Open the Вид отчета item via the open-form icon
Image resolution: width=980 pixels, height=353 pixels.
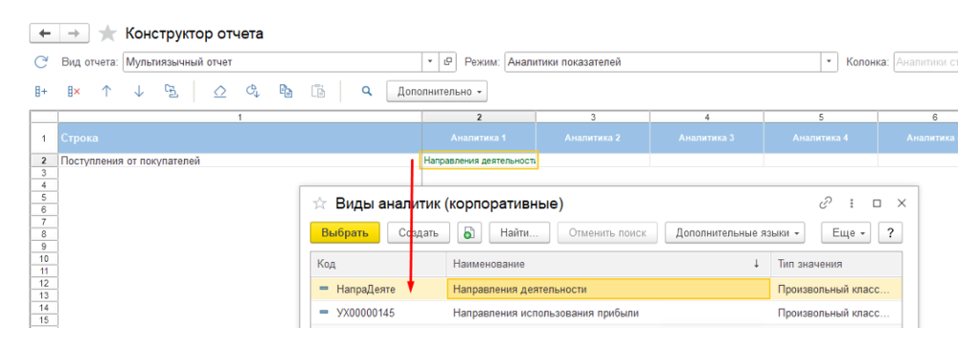click(x=447, y=62)
